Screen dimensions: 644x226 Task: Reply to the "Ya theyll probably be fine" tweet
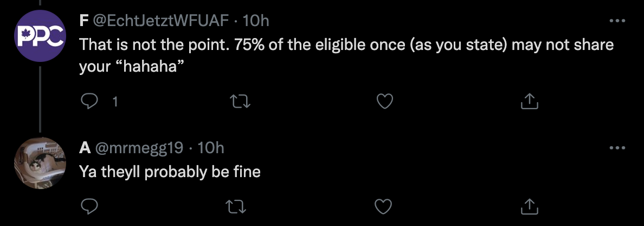pos(88,206)
